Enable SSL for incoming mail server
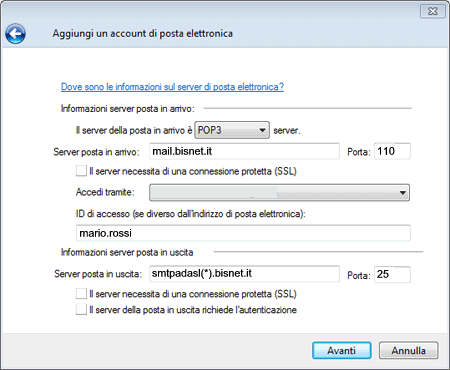 coord(81,171)
